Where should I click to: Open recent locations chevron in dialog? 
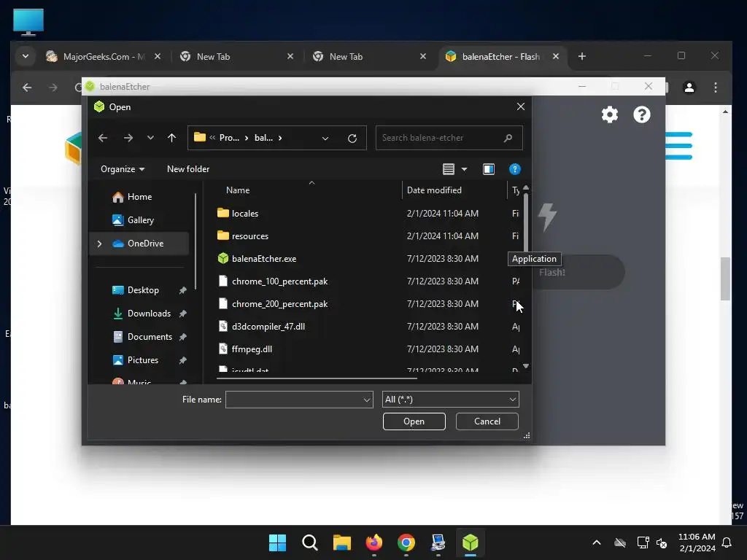tap(150, 138)
